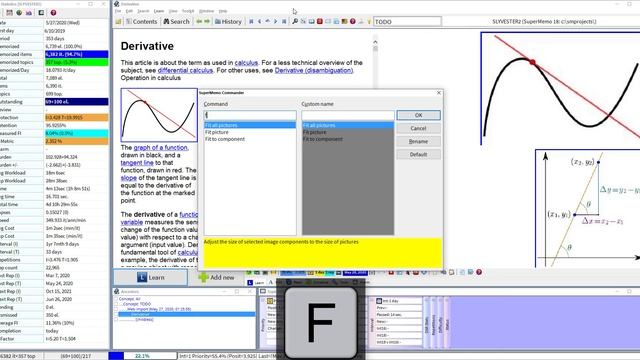The width and height of the screenshot is (640, 360).
Task: Open the Window menu
Action: coord(206,11)
